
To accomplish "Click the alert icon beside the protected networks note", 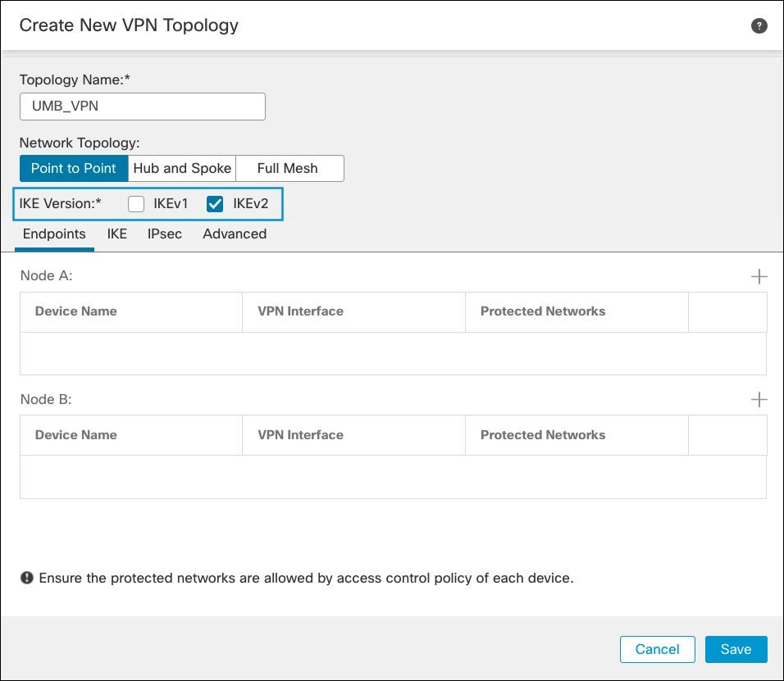I will tap(26, 578).
